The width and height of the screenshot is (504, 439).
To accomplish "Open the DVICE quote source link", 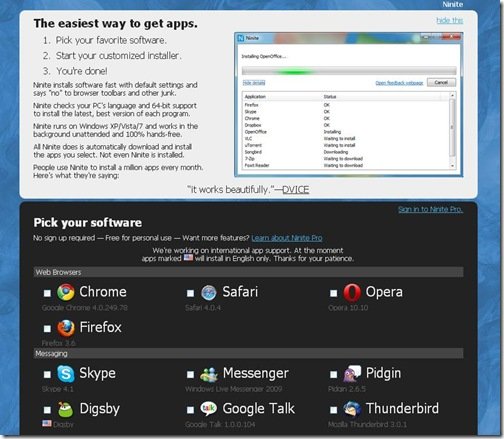I will tap(296, 190).
